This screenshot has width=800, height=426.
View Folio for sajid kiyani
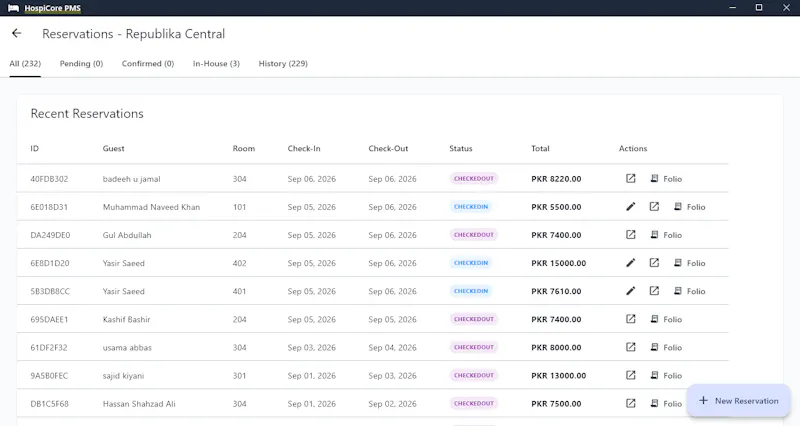pos(666,375)
